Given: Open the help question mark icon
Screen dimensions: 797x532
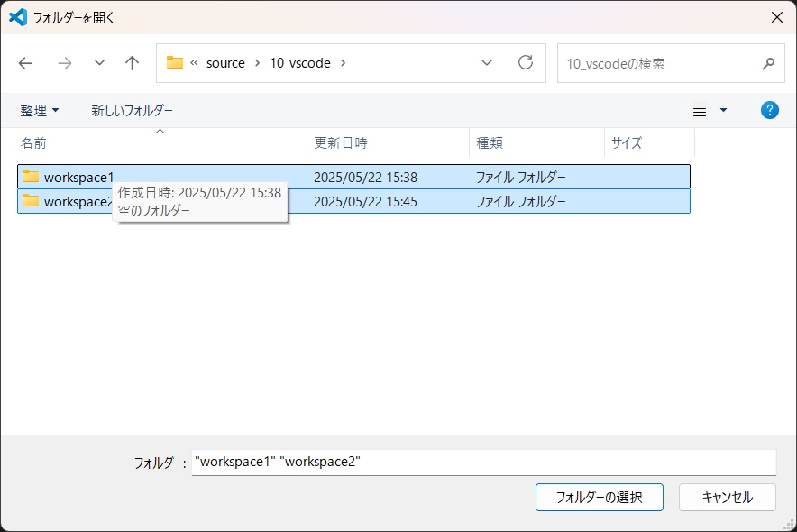Looking at the screenshot, I should (x=769, y=110).
